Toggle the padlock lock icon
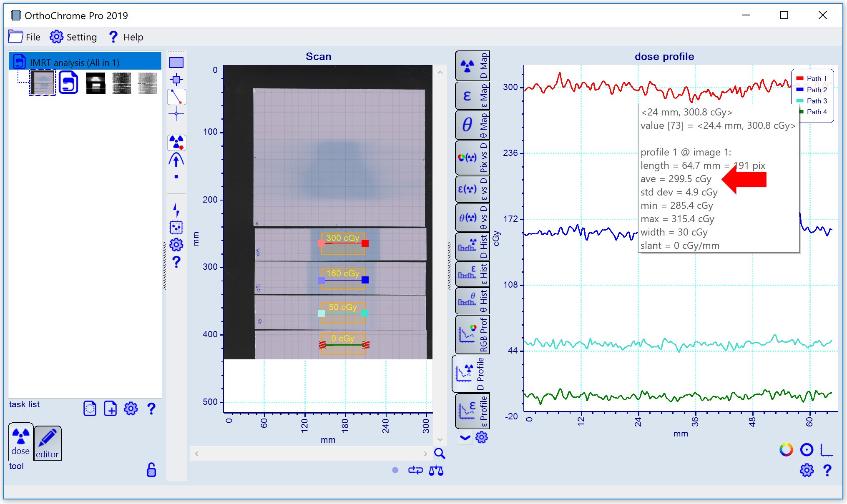Viewport: 847px width, 504px height. (x=151, y=470)
